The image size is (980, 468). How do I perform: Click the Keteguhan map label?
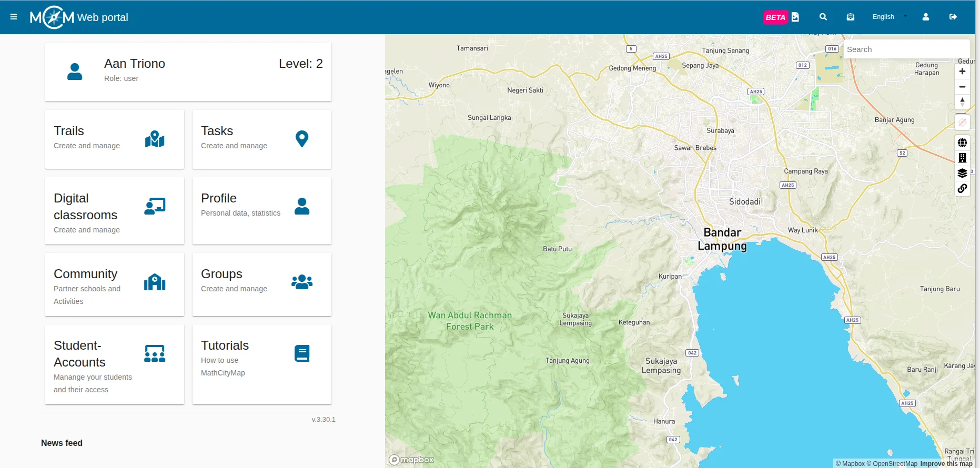pyautogui.click(x=634, y=322)
